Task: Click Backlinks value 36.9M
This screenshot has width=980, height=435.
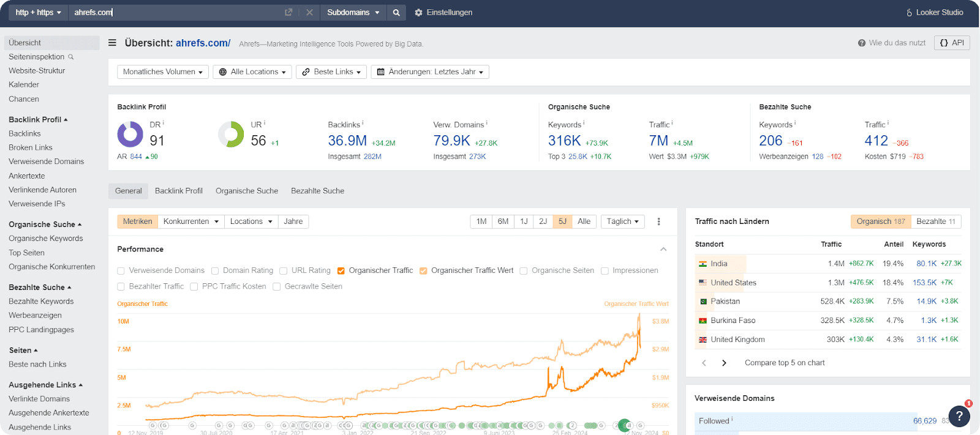Action: point(347,141)
